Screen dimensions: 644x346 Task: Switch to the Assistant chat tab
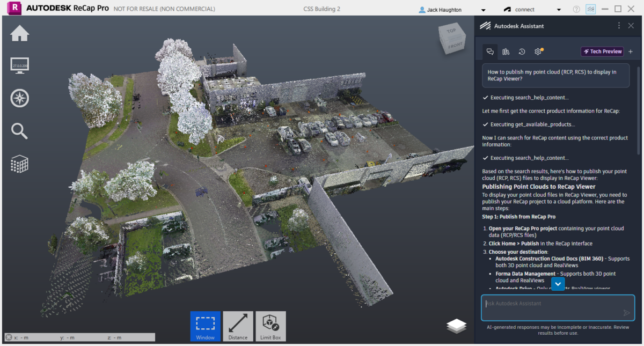490,51
